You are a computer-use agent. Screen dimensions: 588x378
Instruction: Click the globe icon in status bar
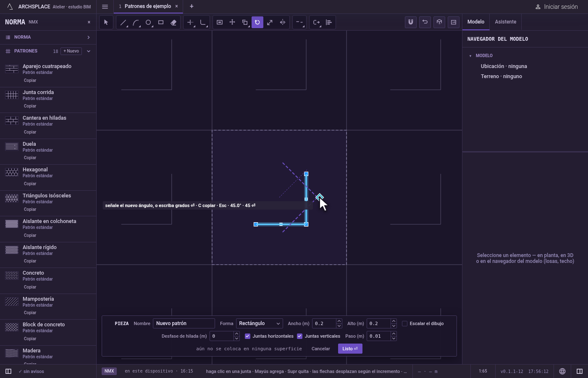point(562,371)
